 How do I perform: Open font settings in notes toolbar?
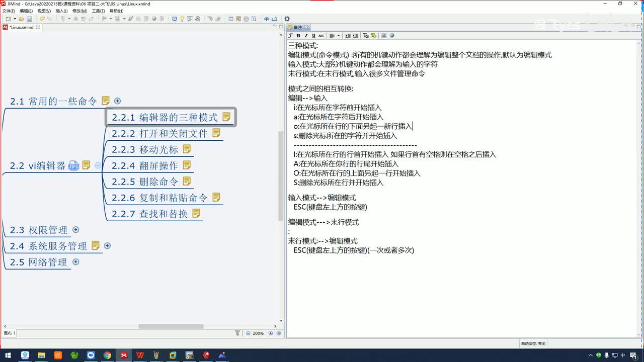click(290, 36)
